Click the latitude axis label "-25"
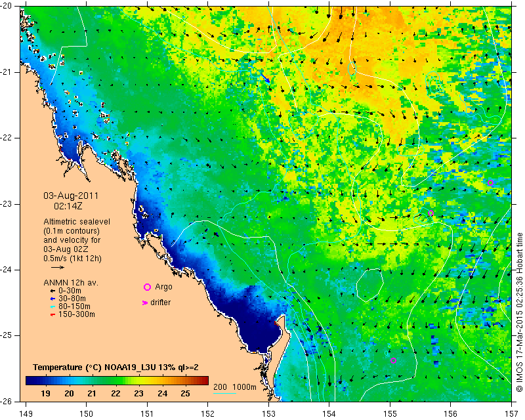This screenshot has height=420, width=525. (x=6, y=335)
